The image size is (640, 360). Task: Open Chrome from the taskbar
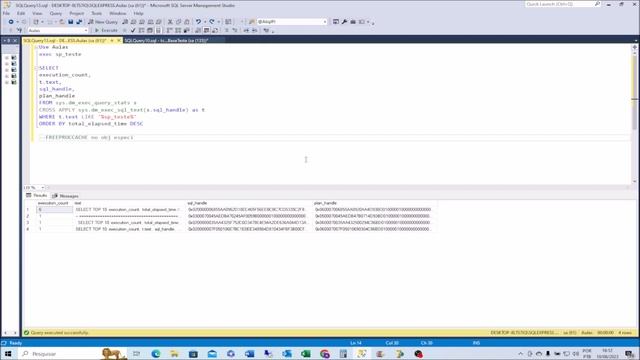click(324, 354)
